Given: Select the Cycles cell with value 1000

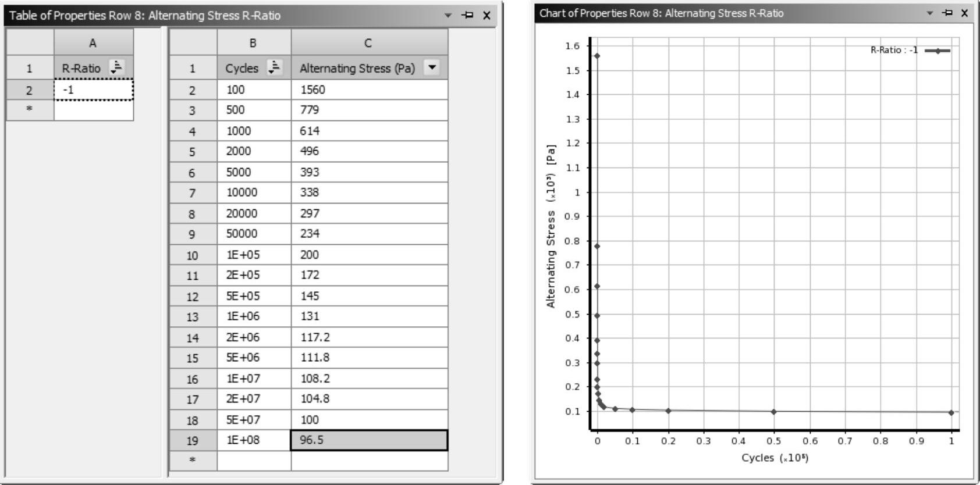Looking at the screenshot, I should pos(254,131).
